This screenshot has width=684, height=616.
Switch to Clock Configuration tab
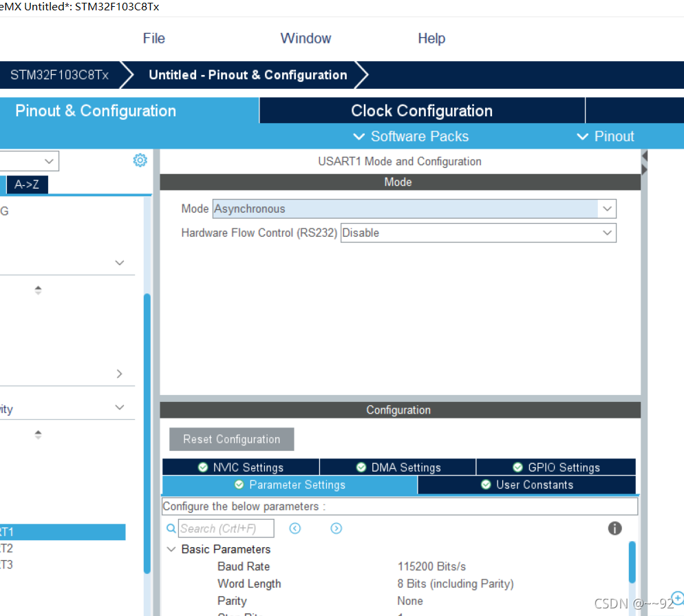pos(422,111)
